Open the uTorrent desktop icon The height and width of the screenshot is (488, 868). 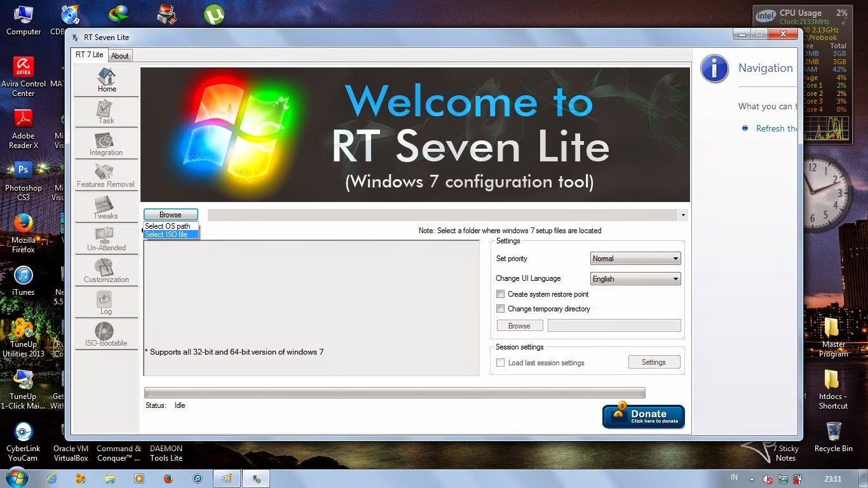click(x=214, y=15)
